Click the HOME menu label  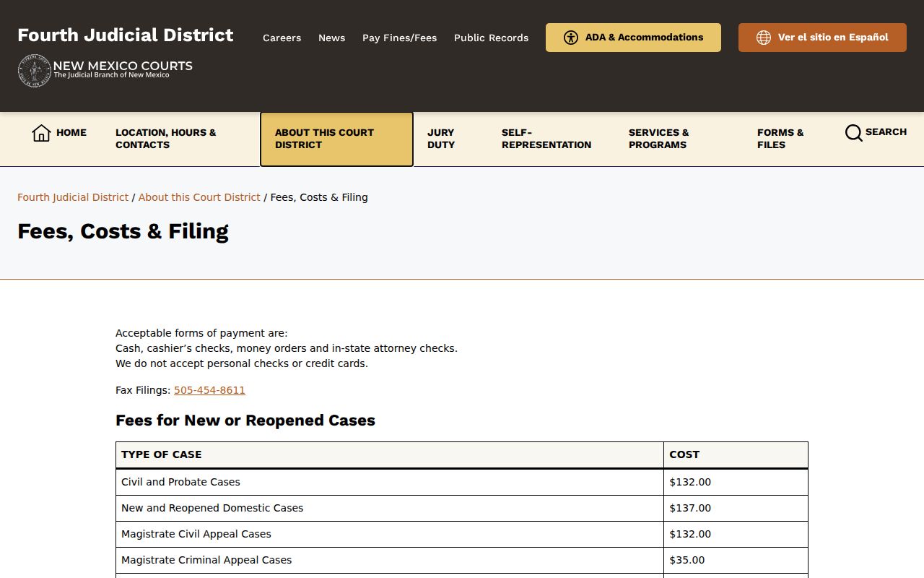pos(71,133)
